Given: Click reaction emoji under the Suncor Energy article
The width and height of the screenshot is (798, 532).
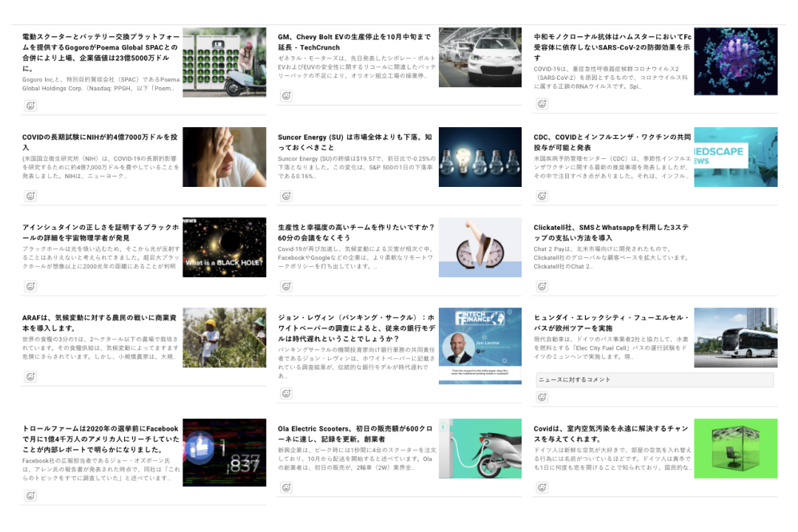Looking at the screenshot, I should click(x=286, y=196).
